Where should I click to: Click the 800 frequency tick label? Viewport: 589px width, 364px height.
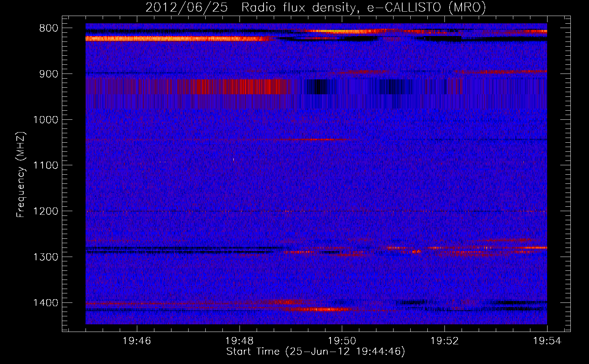49,28
